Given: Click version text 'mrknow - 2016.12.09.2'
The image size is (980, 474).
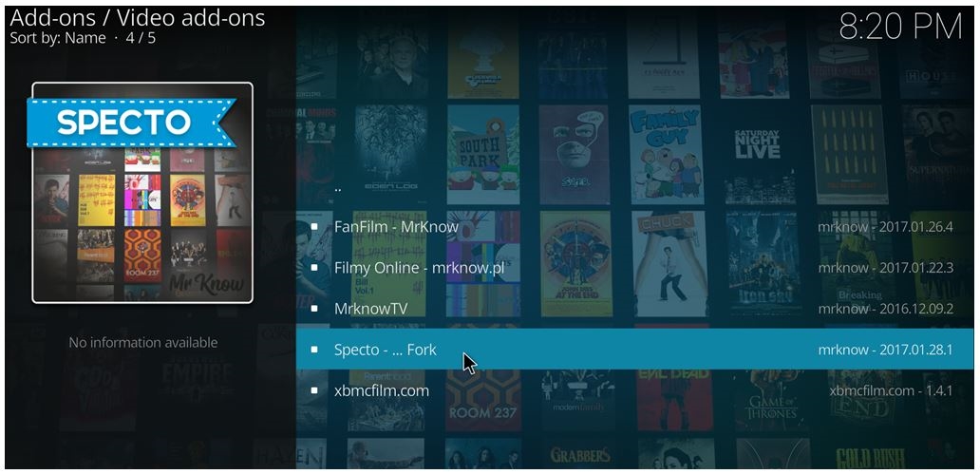Looking at the screenshot, I should [885, 309].
